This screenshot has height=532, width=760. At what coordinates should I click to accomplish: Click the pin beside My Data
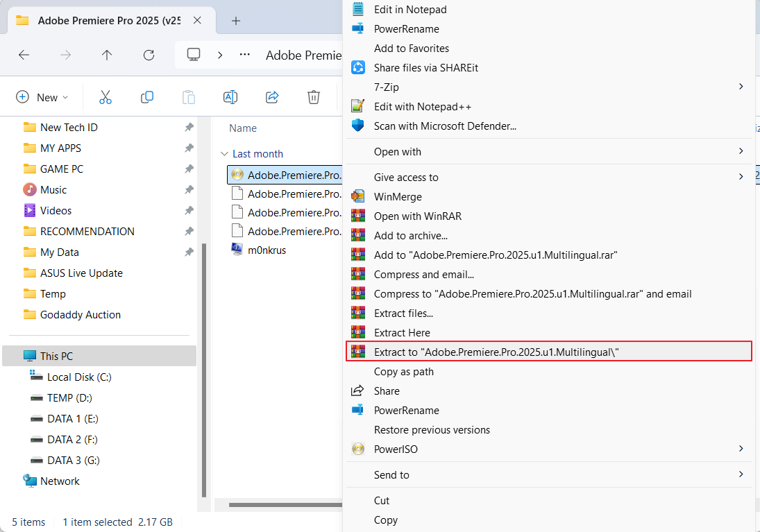(189, 252)
